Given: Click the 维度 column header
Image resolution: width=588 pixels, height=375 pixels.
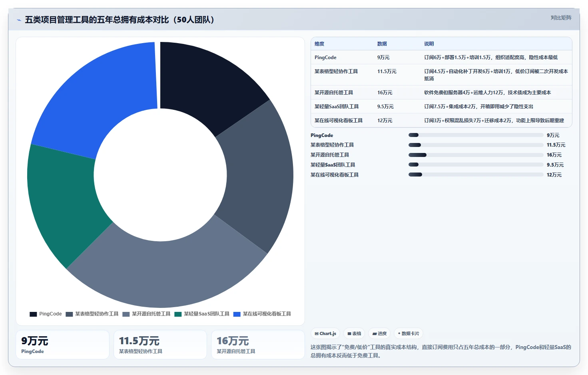Looking at the screenshot, I should coord(319,44).
